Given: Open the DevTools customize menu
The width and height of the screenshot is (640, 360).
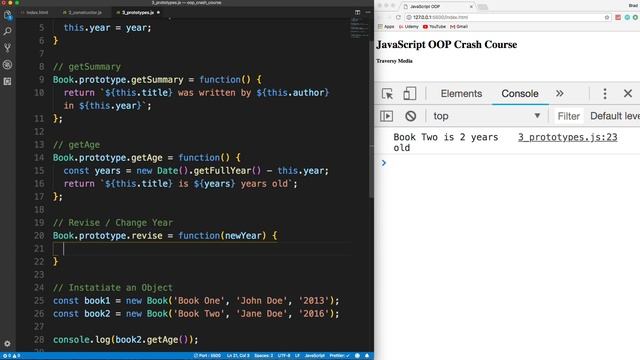Looking at the screenshot, I should (605, 93).
